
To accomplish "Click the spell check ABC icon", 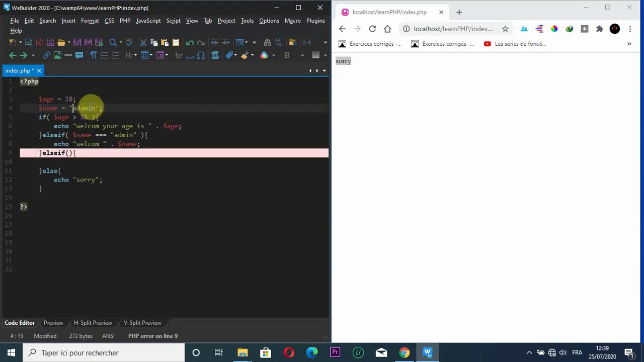I will point(129,42).
